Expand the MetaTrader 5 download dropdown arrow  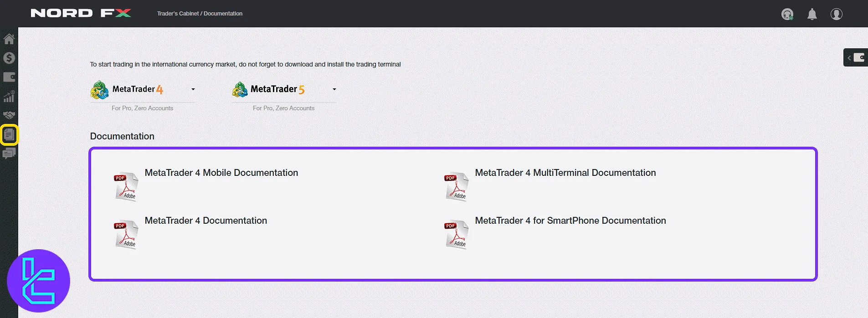(334, 89)
